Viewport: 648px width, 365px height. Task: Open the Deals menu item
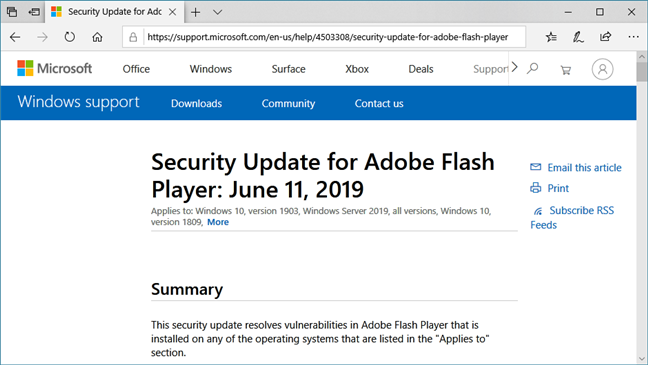click(421, 69)
